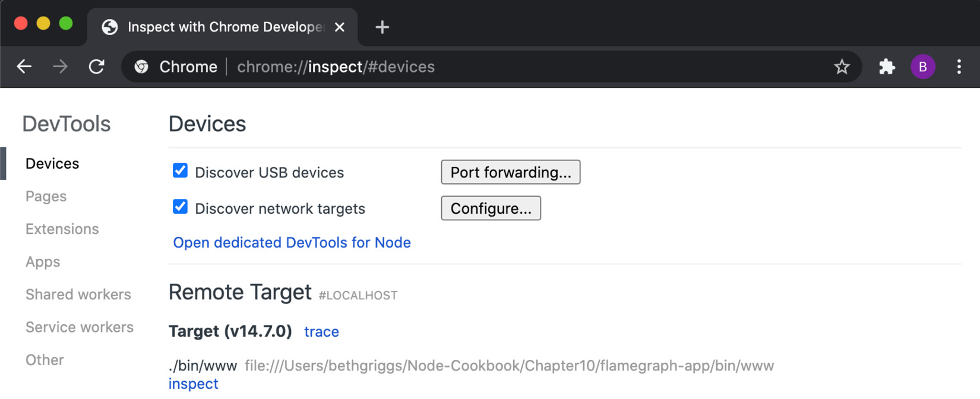Switch to Pages in the sidebar

(46, 196)
